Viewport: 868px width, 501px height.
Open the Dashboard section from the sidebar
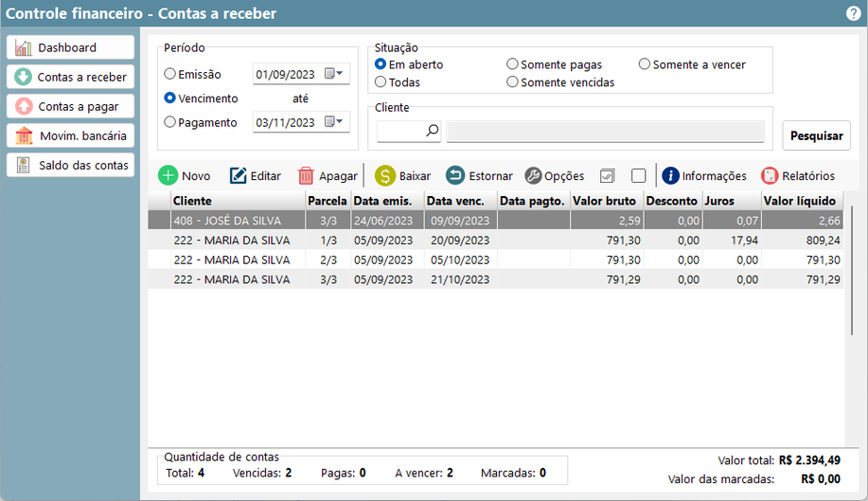click(69, 47)
